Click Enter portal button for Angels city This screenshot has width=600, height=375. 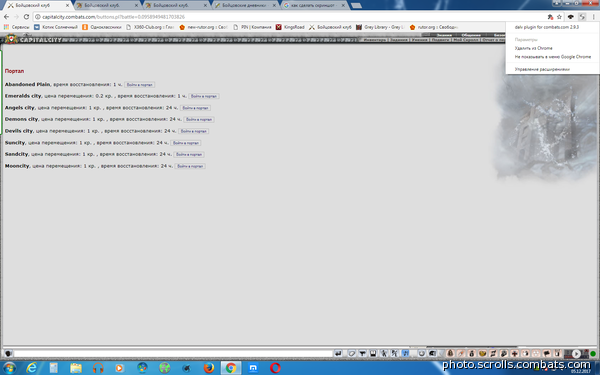[x=195, y=108]
